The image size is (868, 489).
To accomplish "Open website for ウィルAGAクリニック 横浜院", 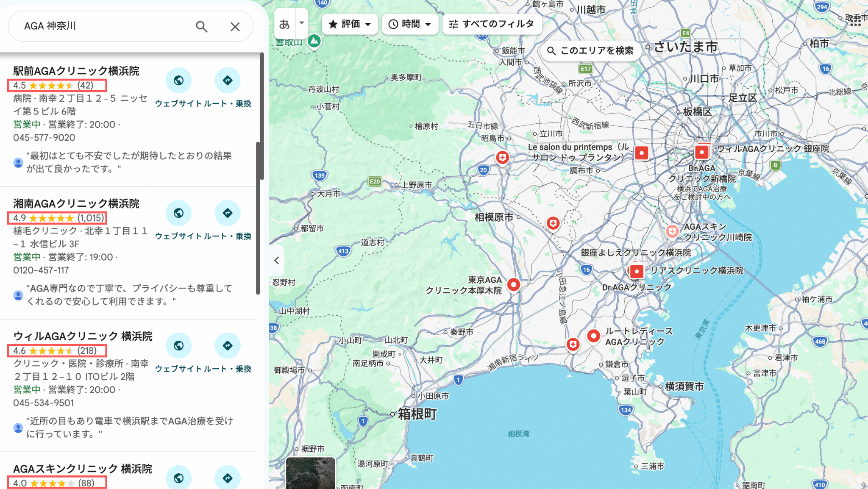I will tap(178, 345).
